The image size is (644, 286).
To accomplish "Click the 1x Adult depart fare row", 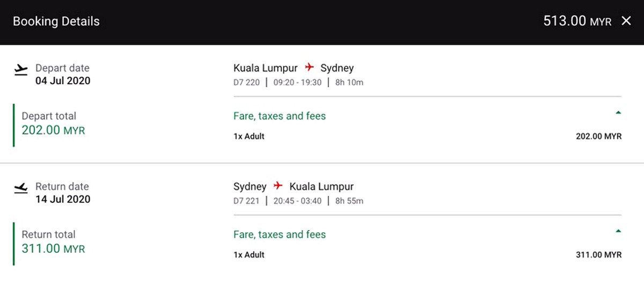I will tap(427, 136).
